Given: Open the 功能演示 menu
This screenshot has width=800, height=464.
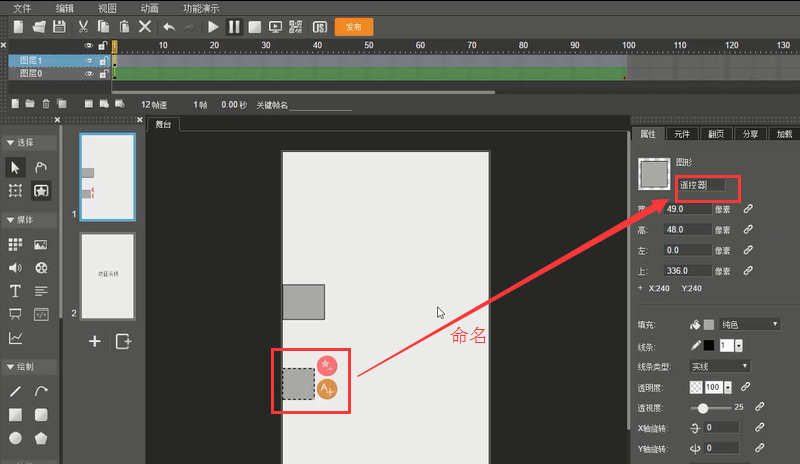Looking at the screenshot, I should pos(201,8).
